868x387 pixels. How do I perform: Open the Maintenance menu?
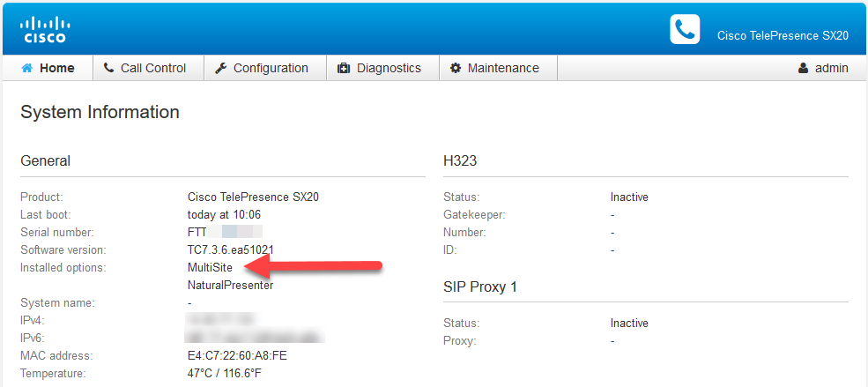[498, 68]
